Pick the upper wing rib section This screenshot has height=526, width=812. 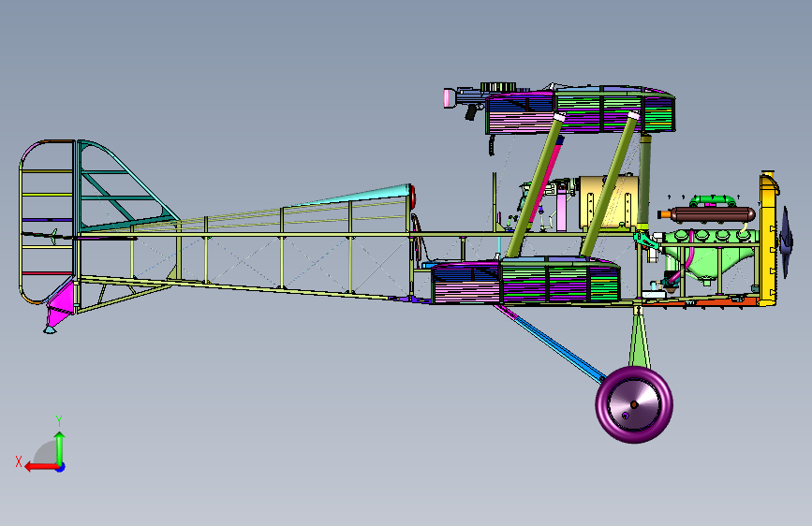(x=580, y=110)
